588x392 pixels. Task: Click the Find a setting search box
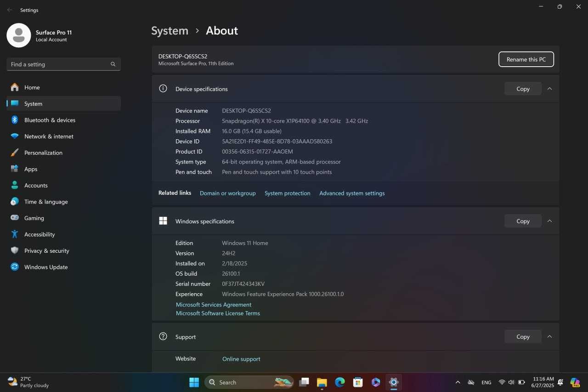pos(63,64)
